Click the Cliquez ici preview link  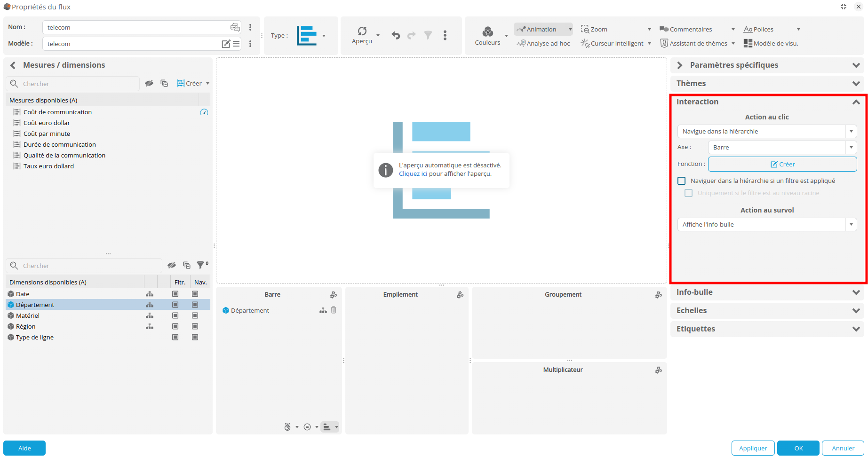413,174
